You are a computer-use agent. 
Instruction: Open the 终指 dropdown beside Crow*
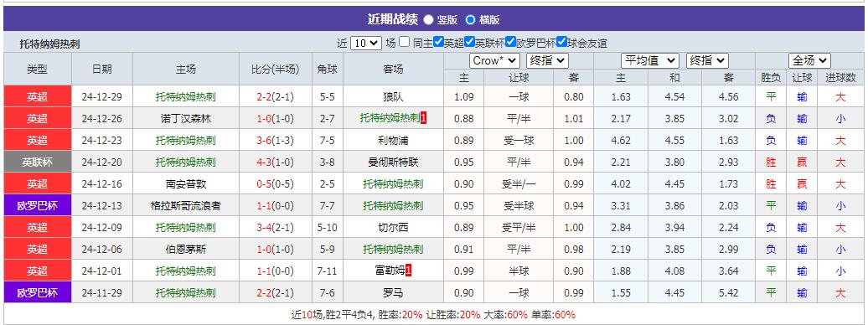547,60
